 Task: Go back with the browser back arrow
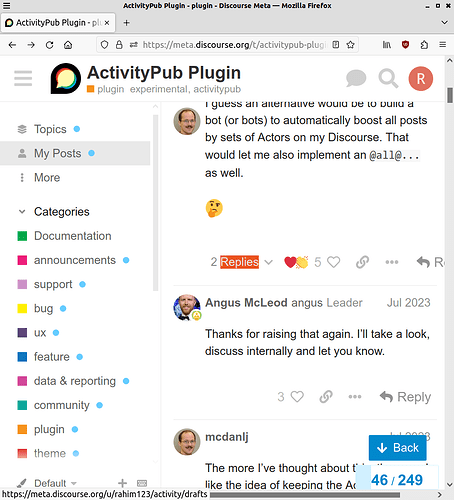coord(12,45)
